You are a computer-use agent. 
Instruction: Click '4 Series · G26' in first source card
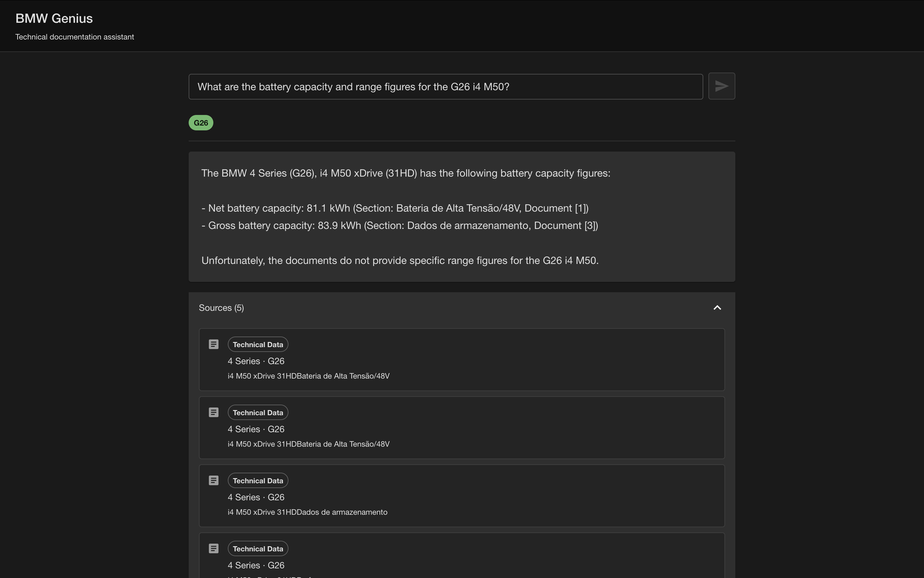(x=256, y=361)
